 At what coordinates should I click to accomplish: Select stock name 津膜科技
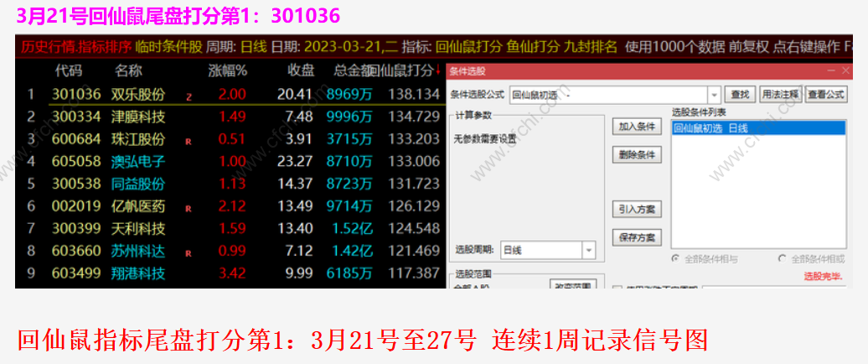[138, 117]
